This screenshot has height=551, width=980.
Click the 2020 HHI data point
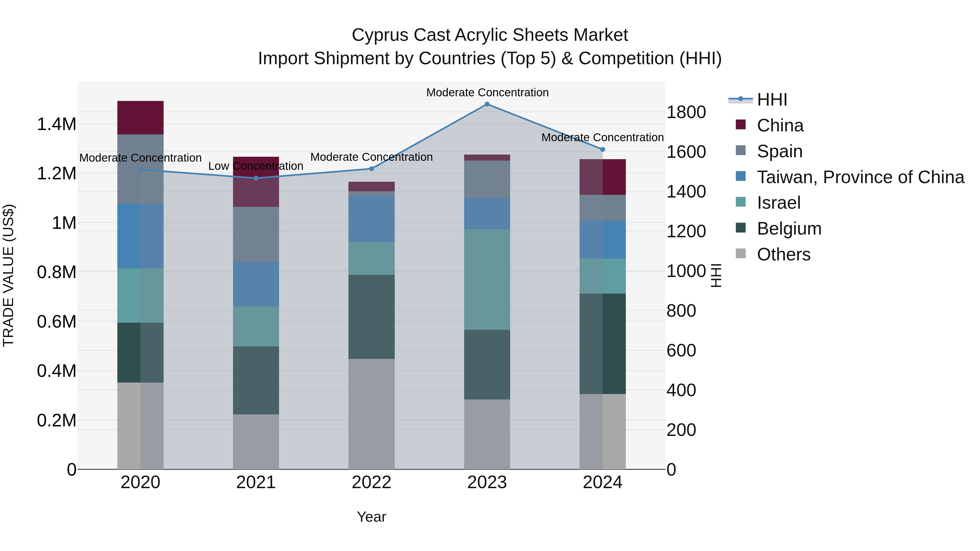140,170
